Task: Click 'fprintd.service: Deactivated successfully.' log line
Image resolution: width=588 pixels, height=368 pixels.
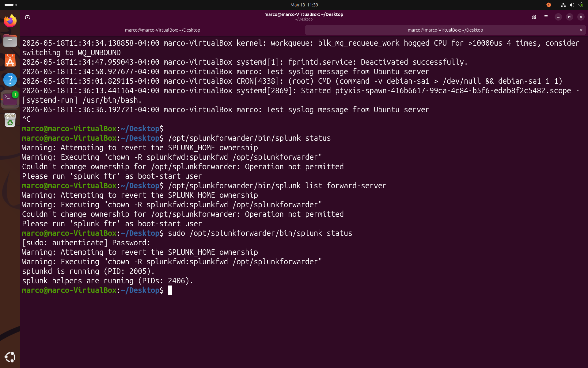Action: [245, 62]
